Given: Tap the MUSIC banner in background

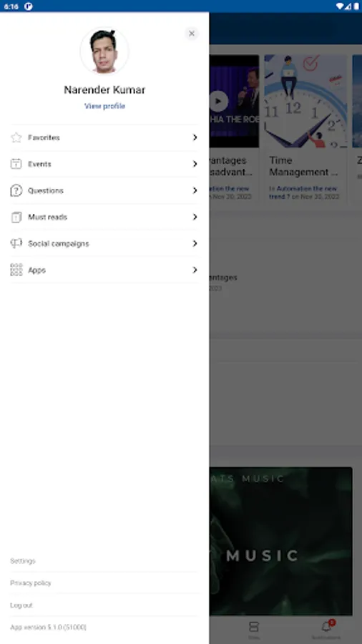Looking at the screenshot, I should point(280,541).
